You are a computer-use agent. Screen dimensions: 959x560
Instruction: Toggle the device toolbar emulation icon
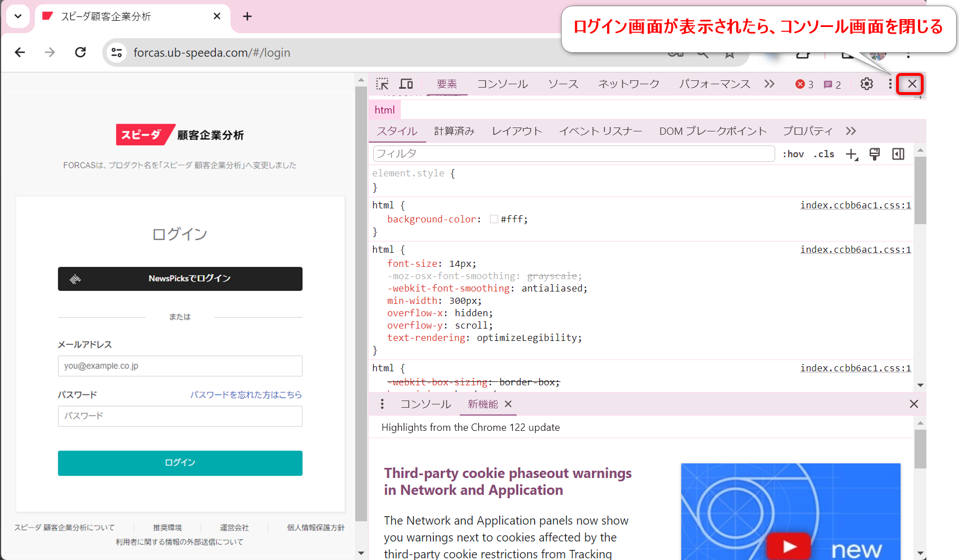[406, 84]
